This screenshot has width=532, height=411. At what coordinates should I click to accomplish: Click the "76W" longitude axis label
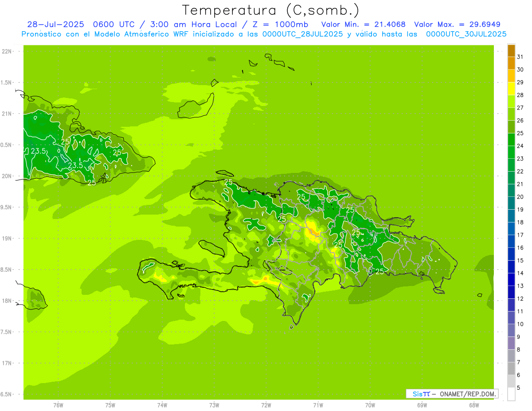(58, 405)
